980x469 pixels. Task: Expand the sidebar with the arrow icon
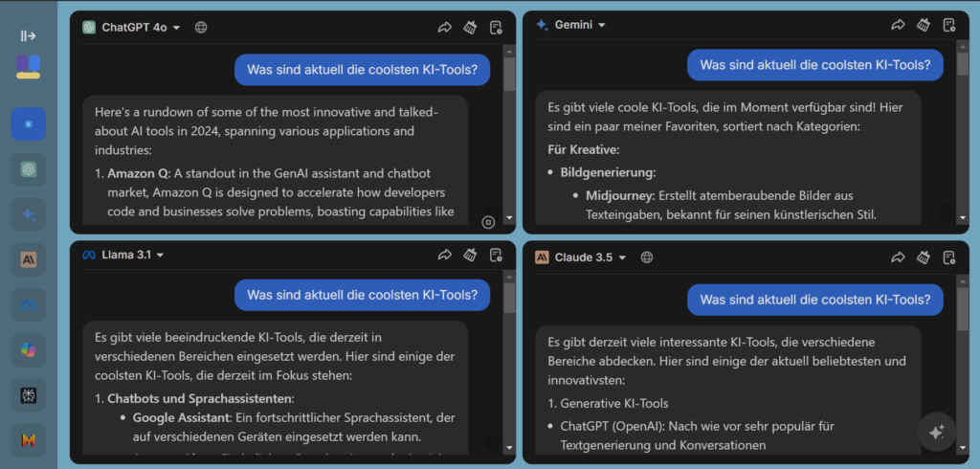click(29, 36)
